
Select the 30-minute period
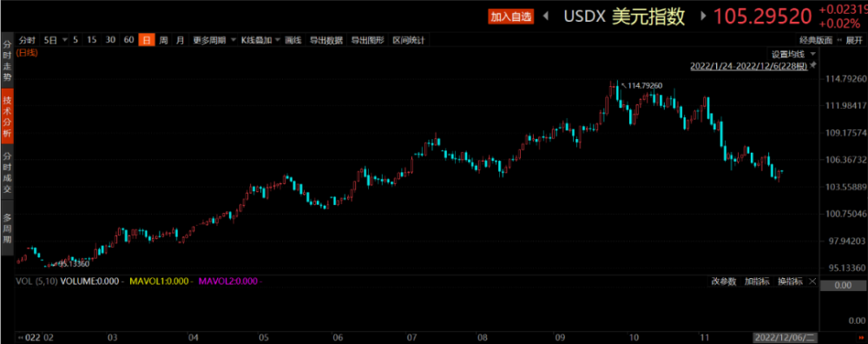(x=111, y=41)
